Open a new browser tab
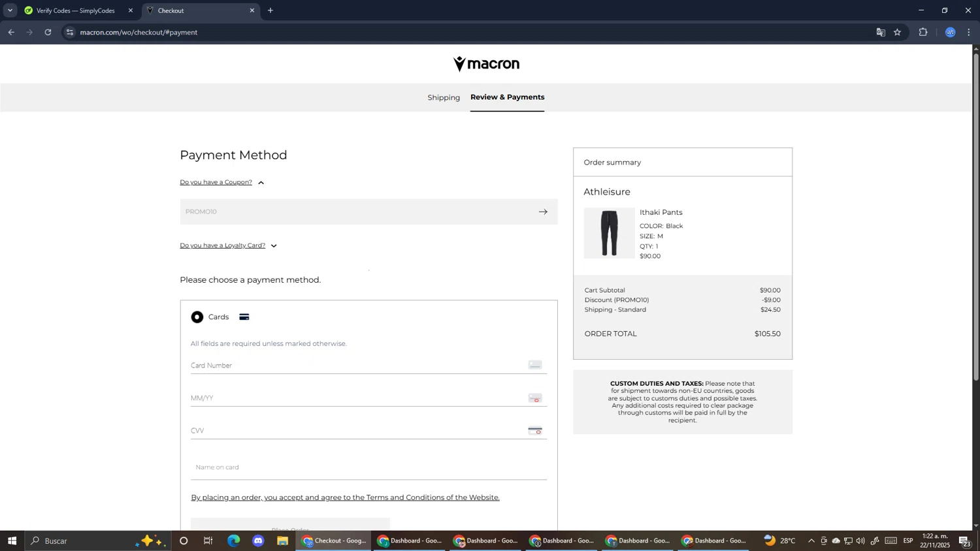This screenshot has height=551, width=980. (x=270, y=10)
